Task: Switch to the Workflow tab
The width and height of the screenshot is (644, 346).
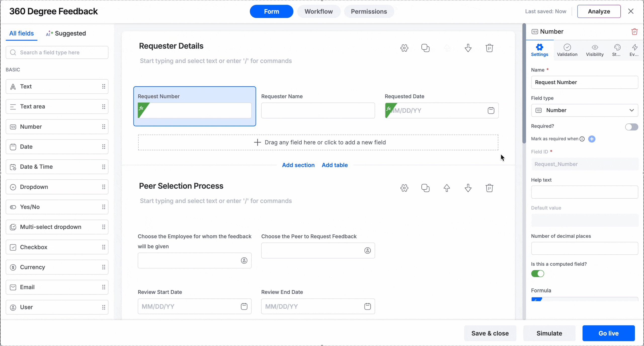Action: tap(318, 12)
